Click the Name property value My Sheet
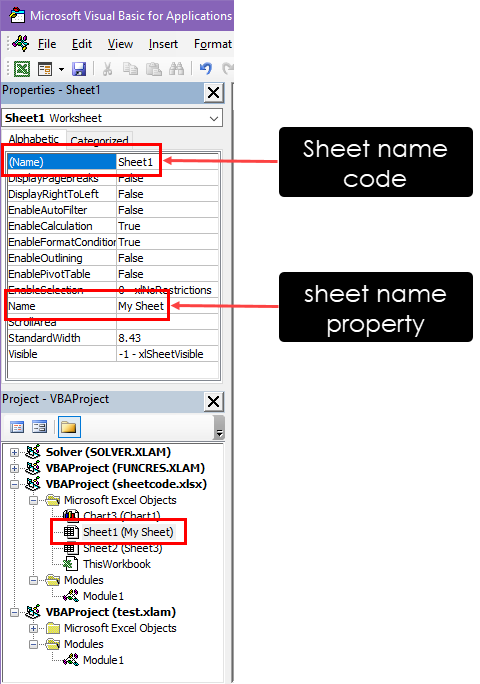480x684 pixels. pos(141,306)
